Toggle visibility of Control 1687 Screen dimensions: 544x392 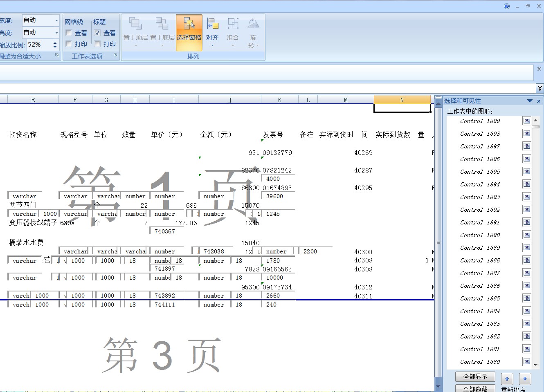[527, 273]
